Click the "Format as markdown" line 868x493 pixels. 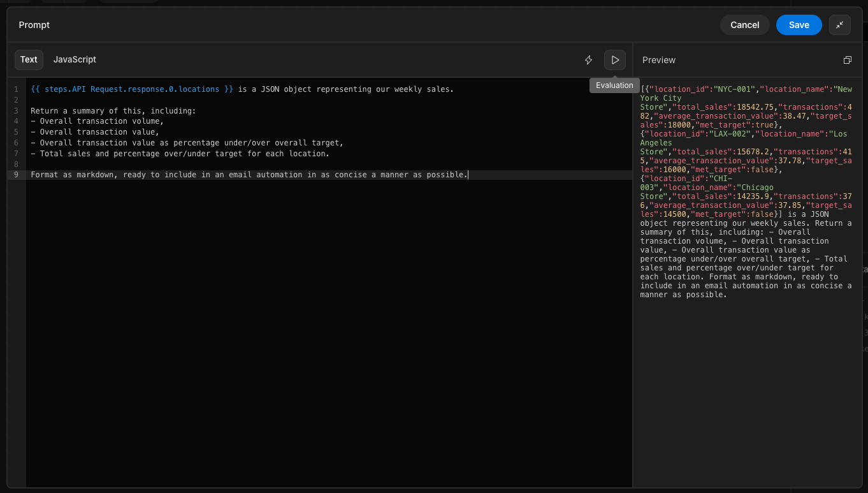(x=249, y=175)
